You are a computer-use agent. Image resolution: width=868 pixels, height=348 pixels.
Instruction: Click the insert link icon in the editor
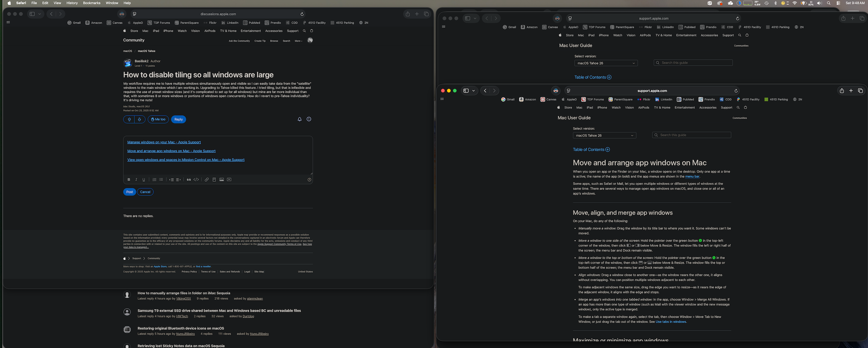point(207,179)
